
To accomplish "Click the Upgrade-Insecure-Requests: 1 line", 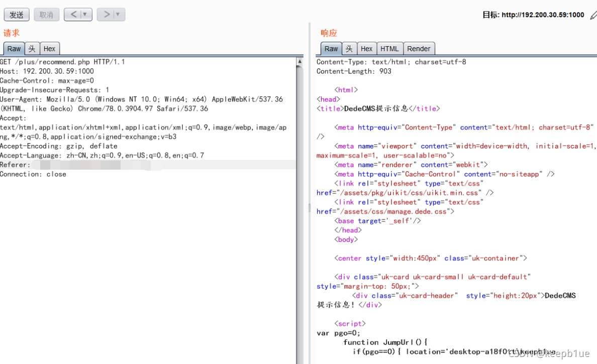I will tap(54, 90).
